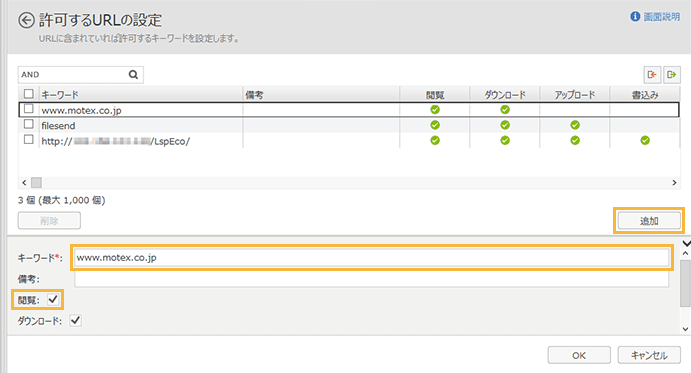Open the 画面説明 help link
The height and width of the screenshot is (373, 691).
(655, 17)
